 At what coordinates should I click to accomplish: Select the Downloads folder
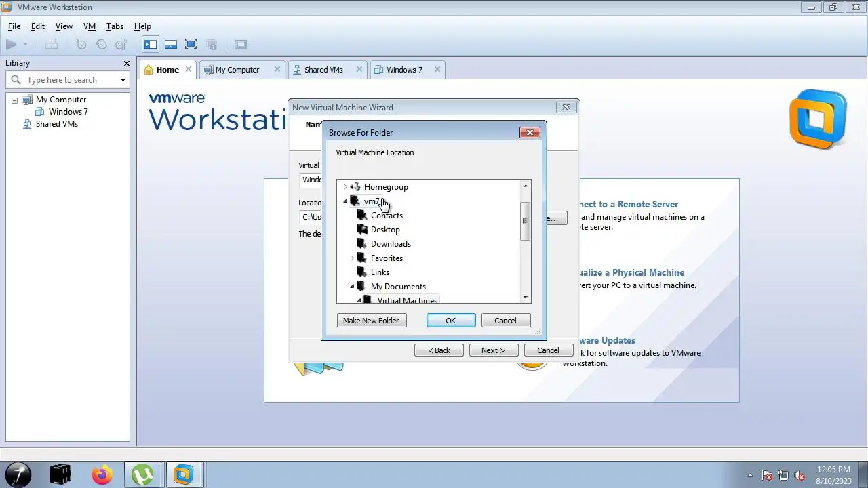pyautogui.click(x=391, y=244)
